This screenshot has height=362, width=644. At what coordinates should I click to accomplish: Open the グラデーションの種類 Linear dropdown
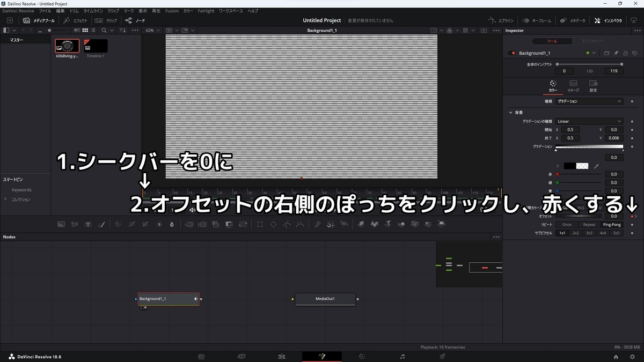click(x=589, y=121)
